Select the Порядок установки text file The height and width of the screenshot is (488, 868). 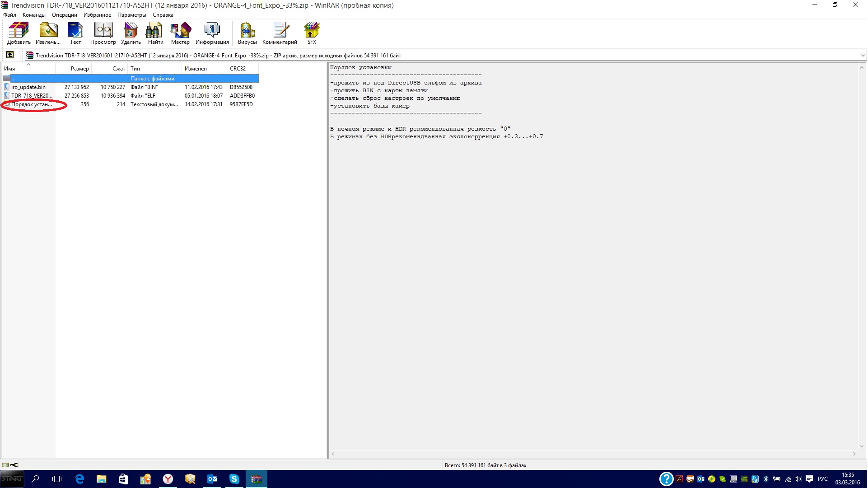point(31,104)
